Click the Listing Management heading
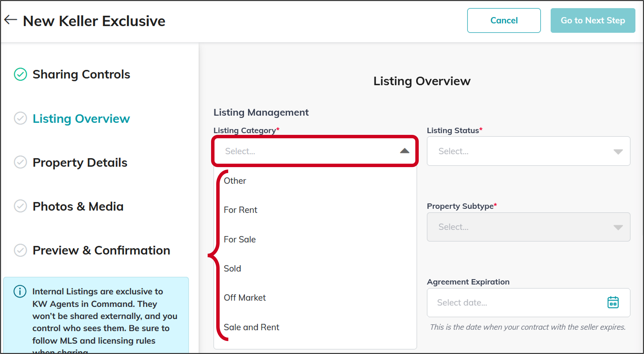 261,113
